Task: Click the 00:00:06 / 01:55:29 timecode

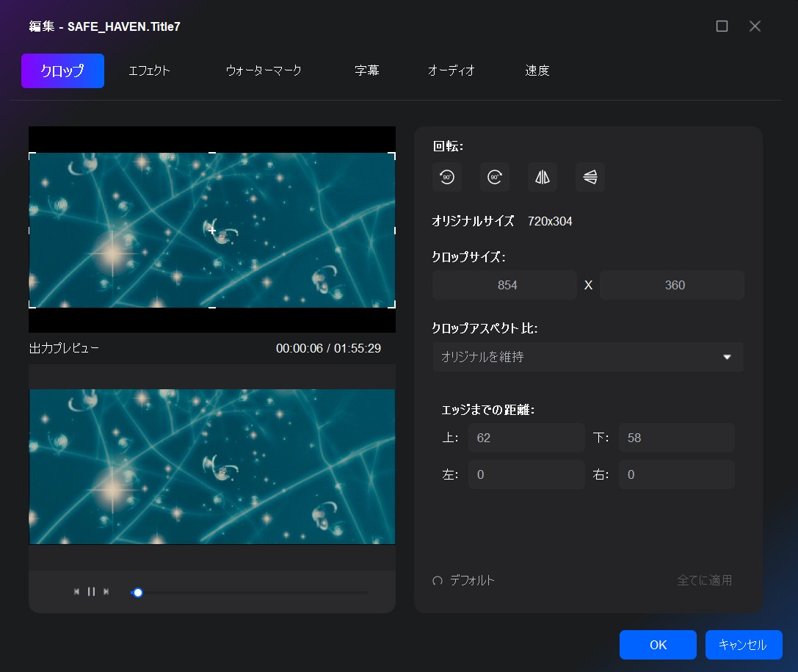Action: tap(328, 348)
